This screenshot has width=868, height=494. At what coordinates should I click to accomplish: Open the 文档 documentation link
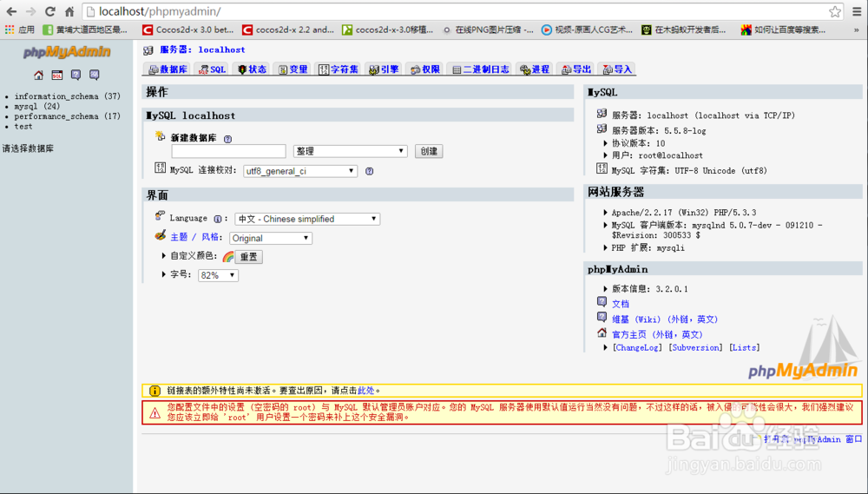621,304
